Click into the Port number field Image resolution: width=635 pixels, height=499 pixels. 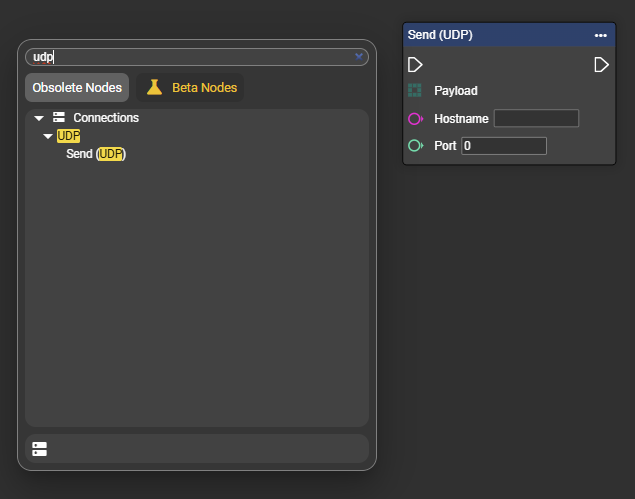coord(504,146)
